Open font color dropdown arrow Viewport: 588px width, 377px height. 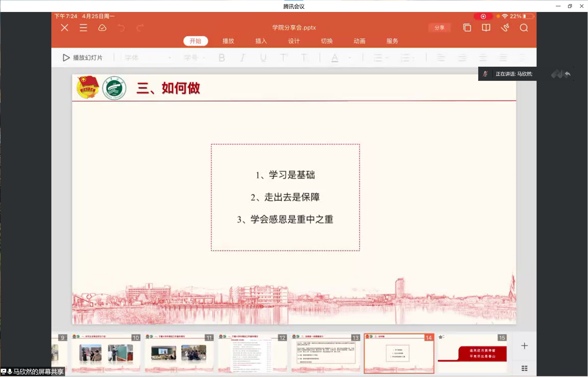pyautogui.click(x=349, y=58)
